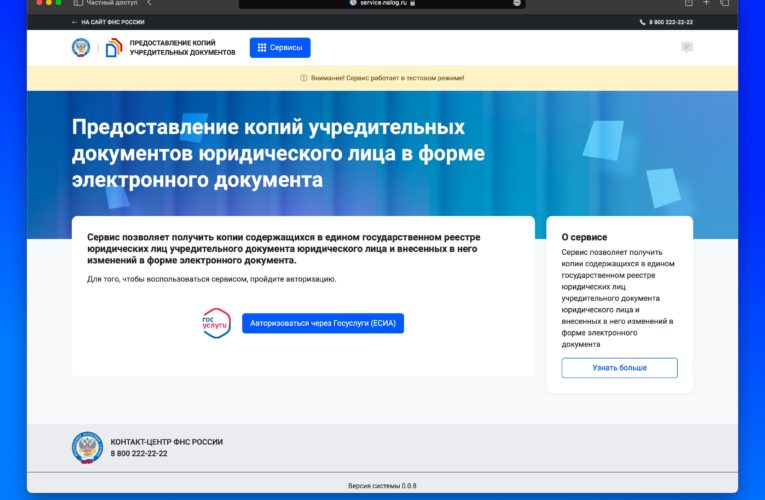This screenshot has height=500, width=765.
Task: Go back via НА САЙТ ФНС РОССИИ link
Action: (x=108, y=22)
